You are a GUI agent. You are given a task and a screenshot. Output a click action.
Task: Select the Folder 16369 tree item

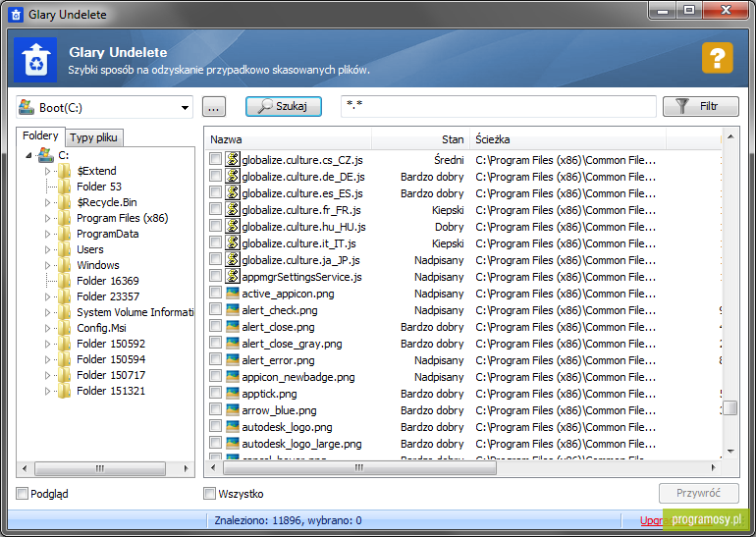[108, 281]
